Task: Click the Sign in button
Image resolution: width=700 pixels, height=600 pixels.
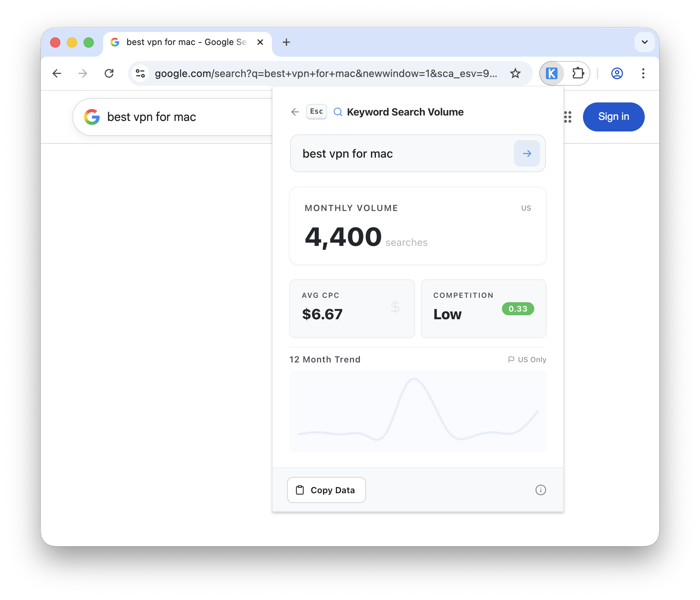Action: point(613,117)
